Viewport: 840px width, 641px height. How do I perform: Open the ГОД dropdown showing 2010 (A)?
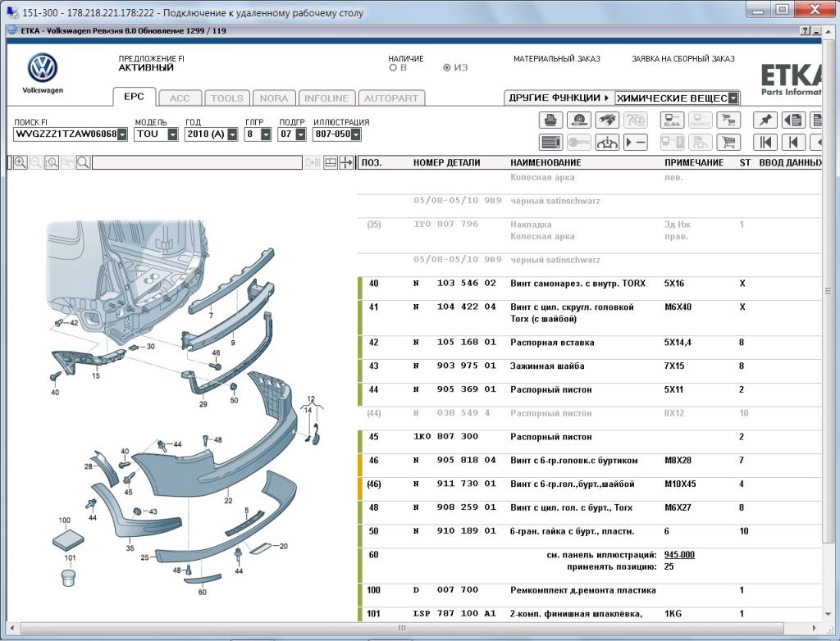(232, 134)
